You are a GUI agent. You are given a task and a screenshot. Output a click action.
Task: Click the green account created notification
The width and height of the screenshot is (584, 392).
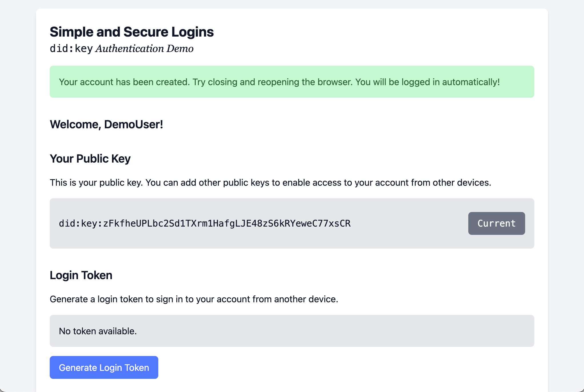pos(292,82)
